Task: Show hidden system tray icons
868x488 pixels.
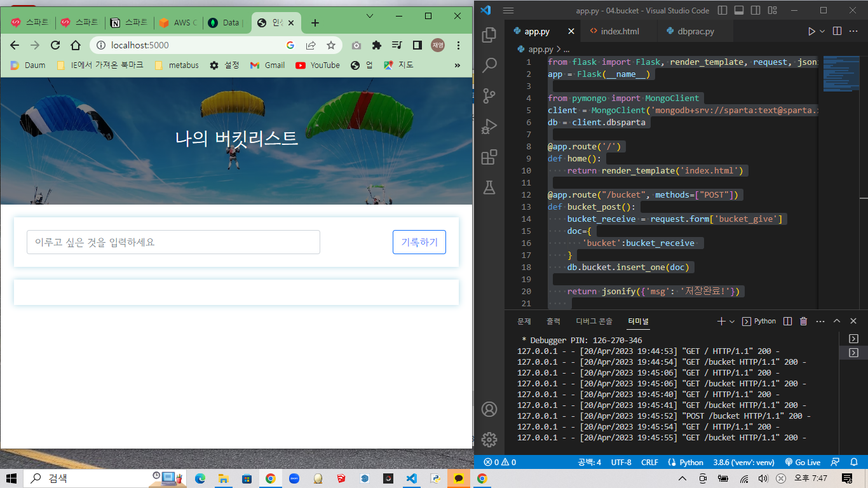Action: [682, 478]
